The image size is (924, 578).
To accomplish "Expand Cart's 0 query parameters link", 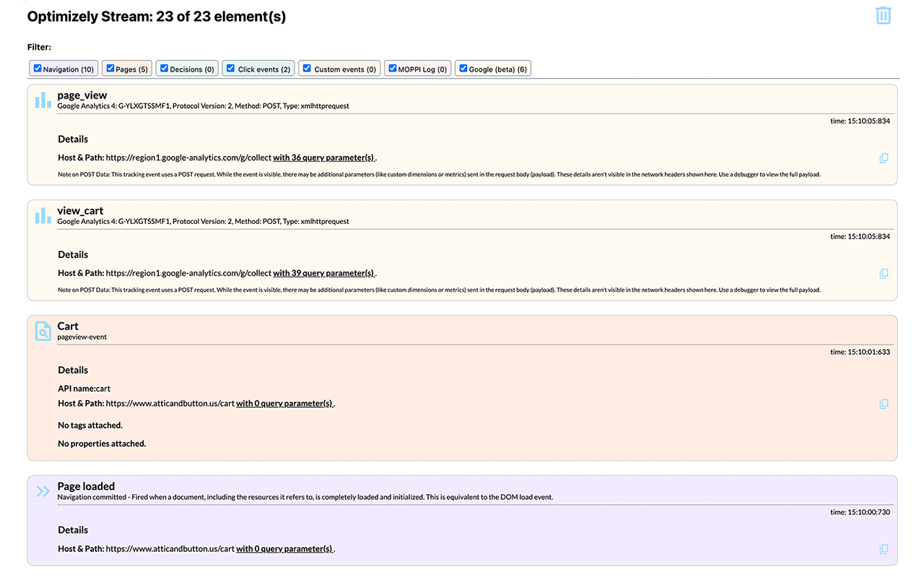I will coord(285,403).
